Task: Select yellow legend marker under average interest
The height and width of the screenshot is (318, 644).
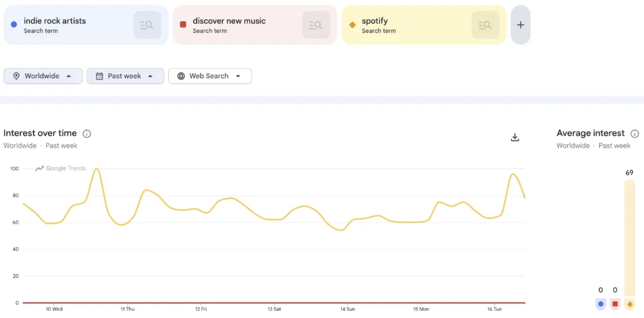Action: tap(630, 304)
